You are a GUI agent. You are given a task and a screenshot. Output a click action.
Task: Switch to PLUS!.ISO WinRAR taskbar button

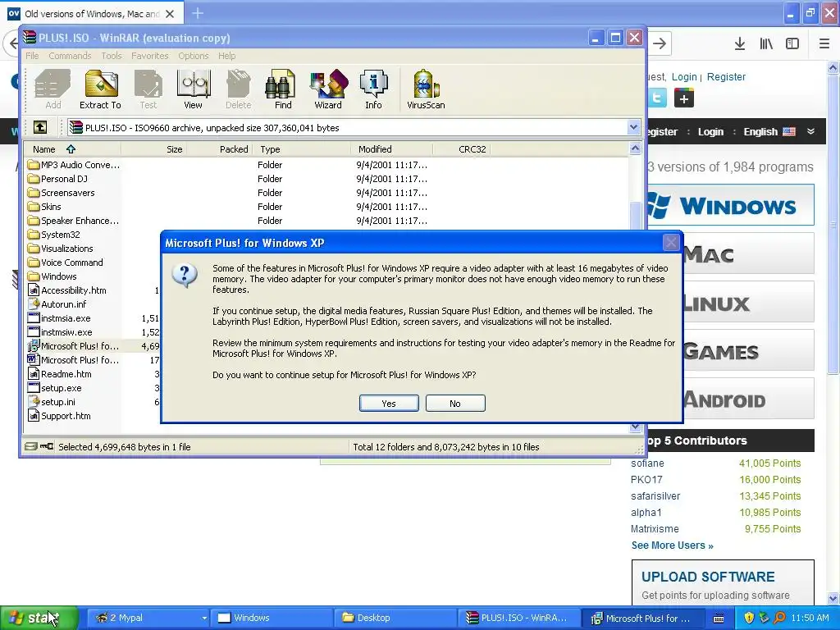click(x=518, y=618)
